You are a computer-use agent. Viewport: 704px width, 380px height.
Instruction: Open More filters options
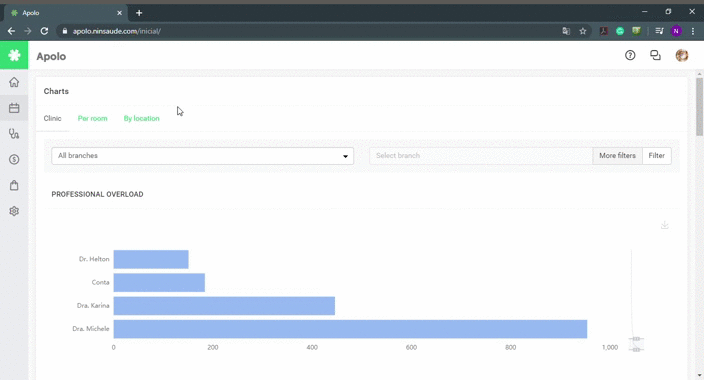tap(617, 156)
